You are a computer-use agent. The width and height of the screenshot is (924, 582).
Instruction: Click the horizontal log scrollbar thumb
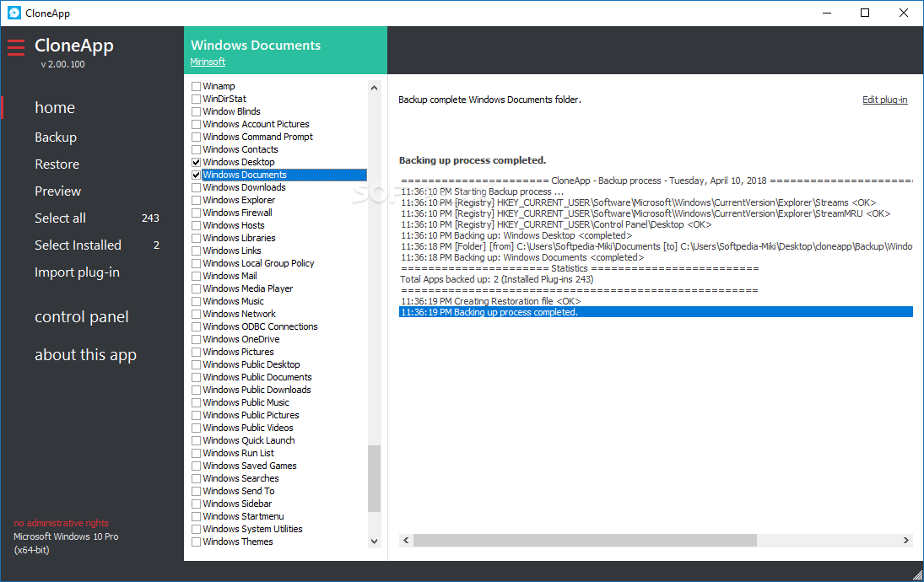[x=584, y=541]
